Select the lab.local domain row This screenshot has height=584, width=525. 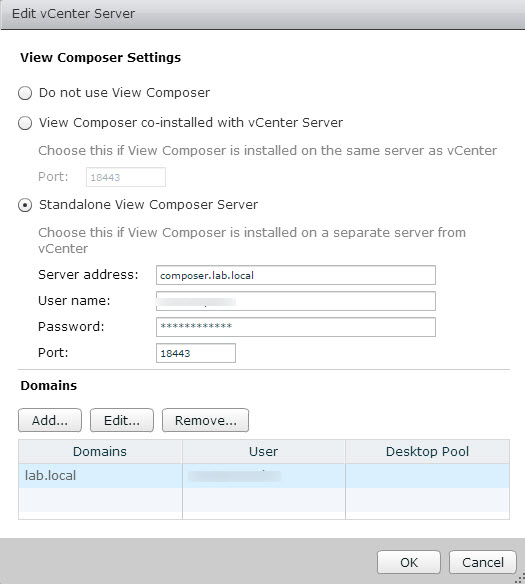[264, 476]
